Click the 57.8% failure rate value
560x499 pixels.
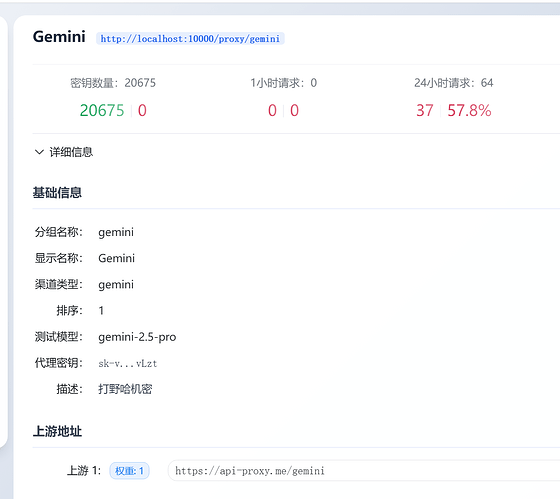tap(469, 110)
